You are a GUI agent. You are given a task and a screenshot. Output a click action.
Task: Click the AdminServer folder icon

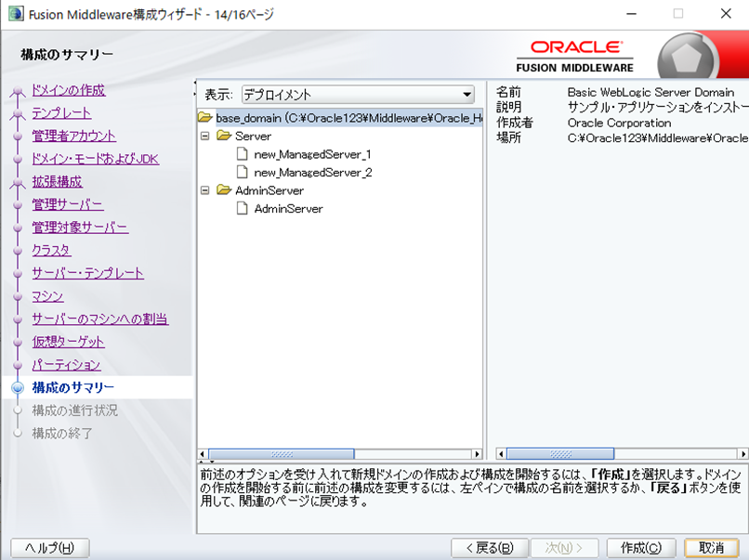[223, 190]
